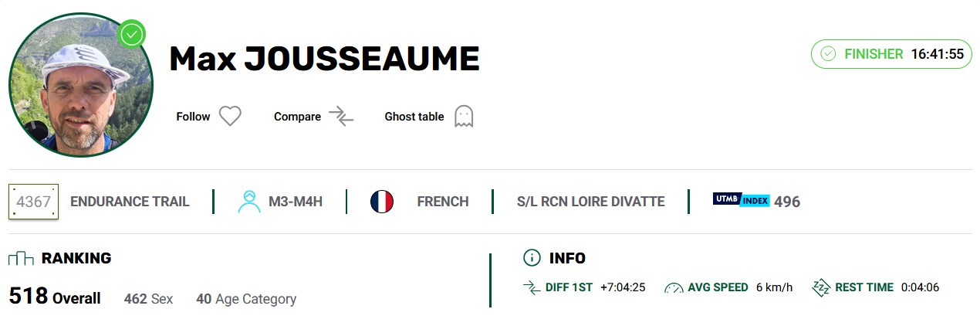Click the Ranking podium icon
This screenshot has height=326, width=980.
[21, 258]
